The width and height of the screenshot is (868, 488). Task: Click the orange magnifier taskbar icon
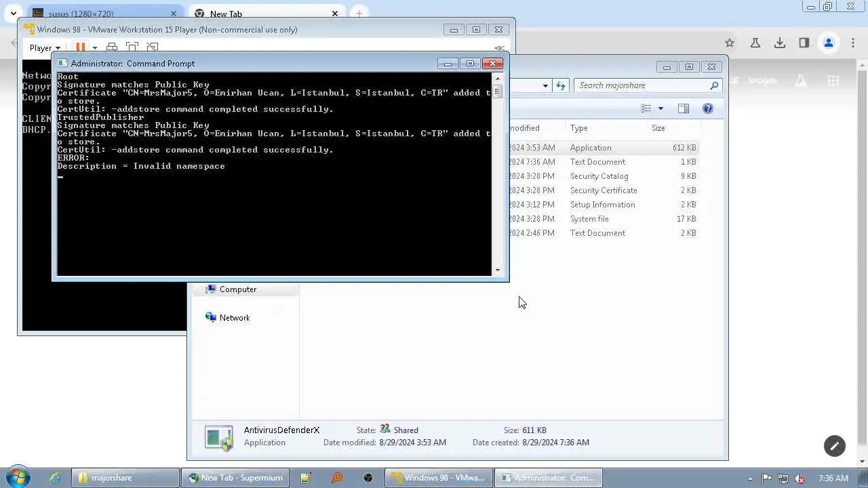point(337,478)
